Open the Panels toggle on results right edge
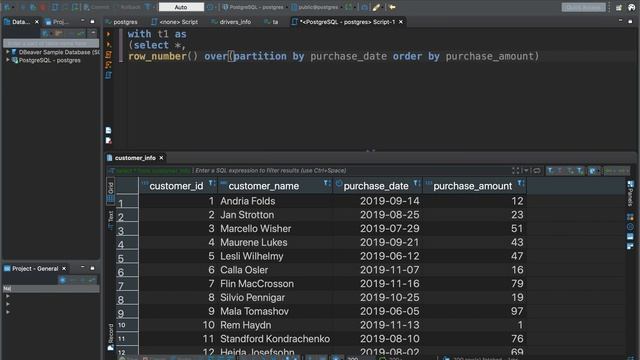Image resolution: width=640 pixels, height=360 pixels. (631, 193)
